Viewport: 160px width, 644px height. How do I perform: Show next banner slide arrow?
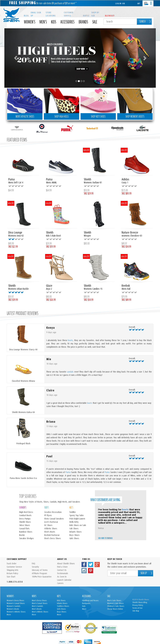pos(145,58)
